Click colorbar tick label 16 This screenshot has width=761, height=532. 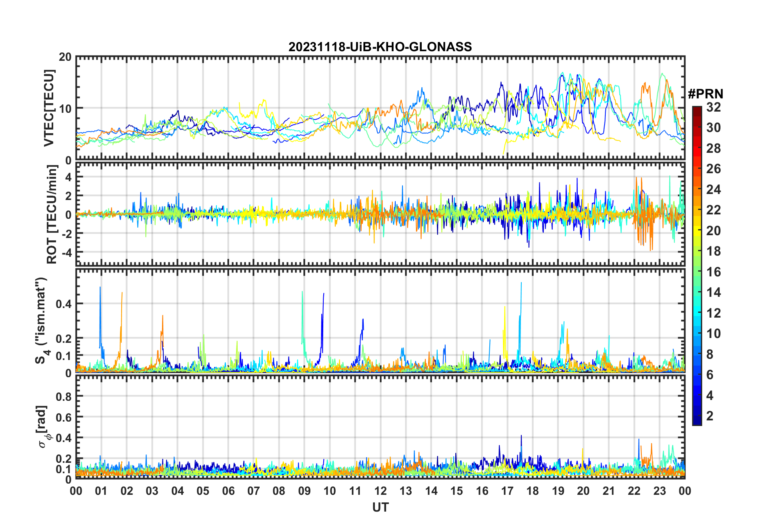point(713,272)
